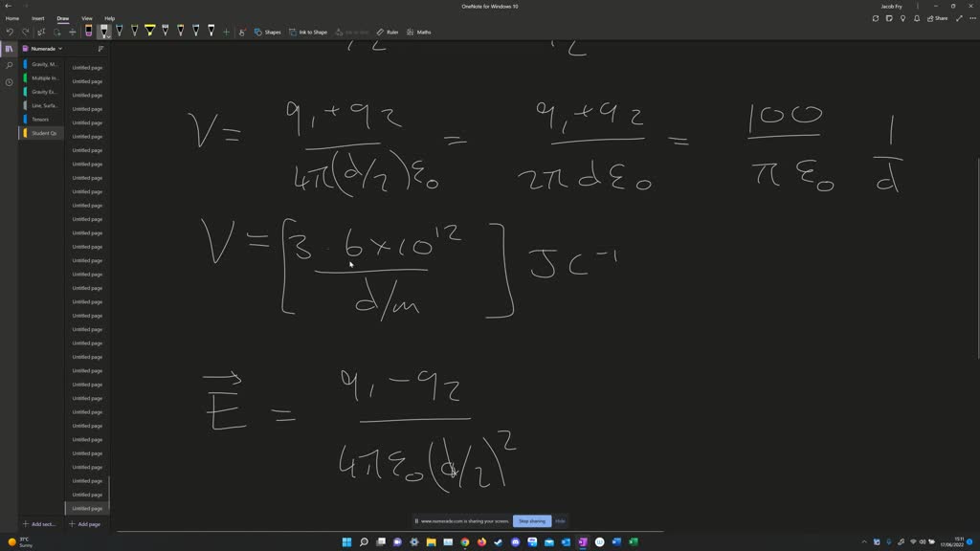Add a new page with Add page
This screenshot has height=551, width=980.
click(84, 524)
